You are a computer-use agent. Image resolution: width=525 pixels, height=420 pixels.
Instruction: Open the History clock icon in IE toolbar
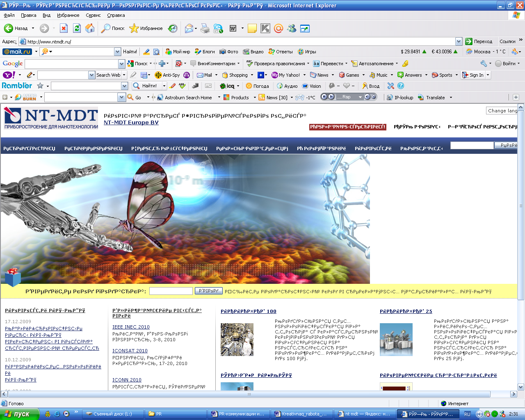(x=173, y=28)
